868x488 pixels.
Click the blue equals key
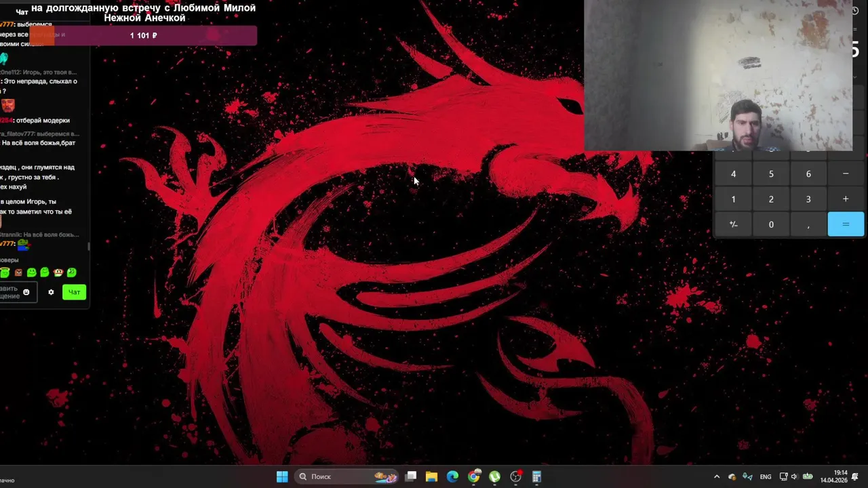click(x=846, y=224)
